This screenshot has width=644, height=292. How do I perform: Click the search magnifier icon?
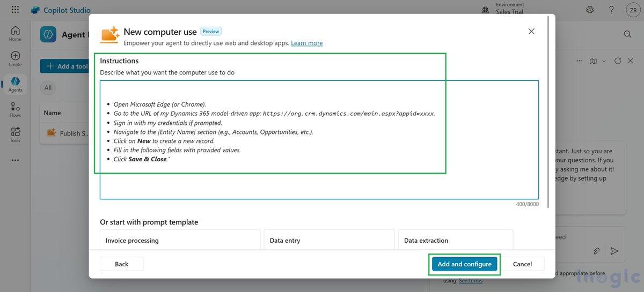[627, 34]
